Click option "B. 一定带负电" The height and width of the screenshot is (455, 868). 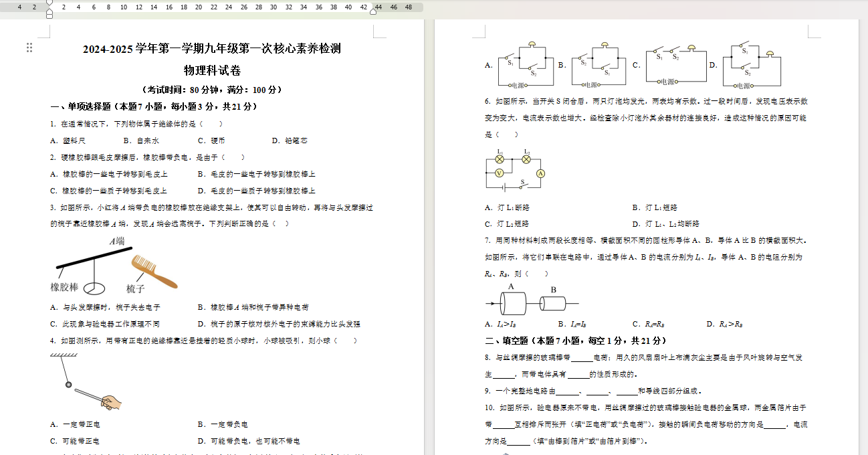223,424
